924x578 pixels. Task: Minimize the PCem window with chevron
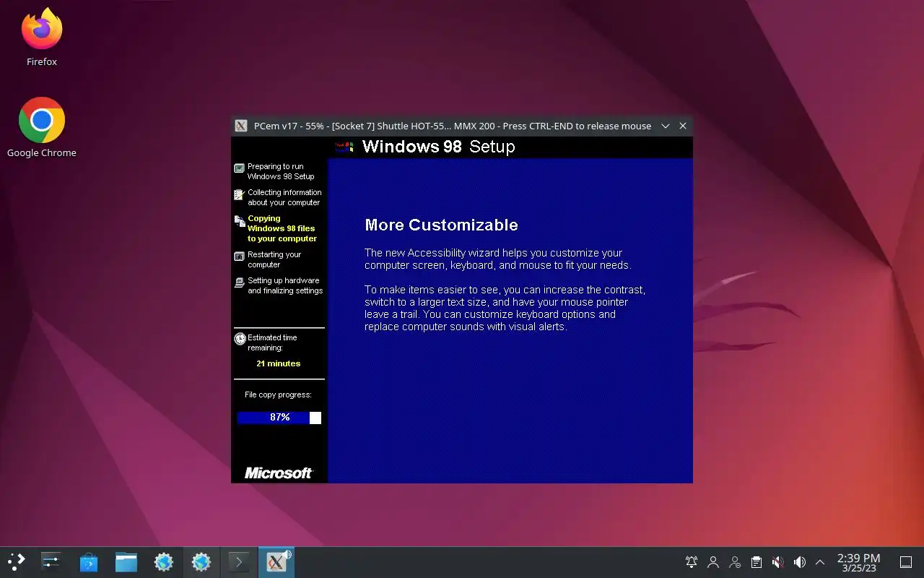pyautogui.click(x=666, y=126)
